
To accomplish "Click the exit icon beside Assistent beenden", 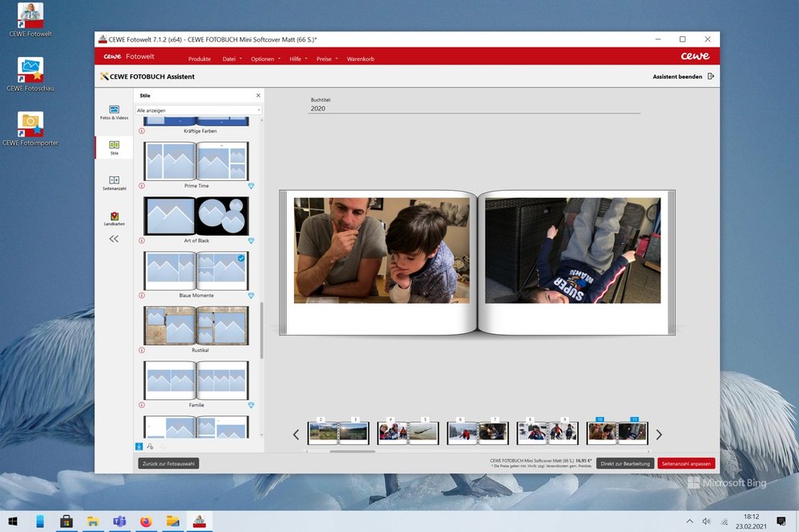I will pyautogui.click(x=711, y=76).
